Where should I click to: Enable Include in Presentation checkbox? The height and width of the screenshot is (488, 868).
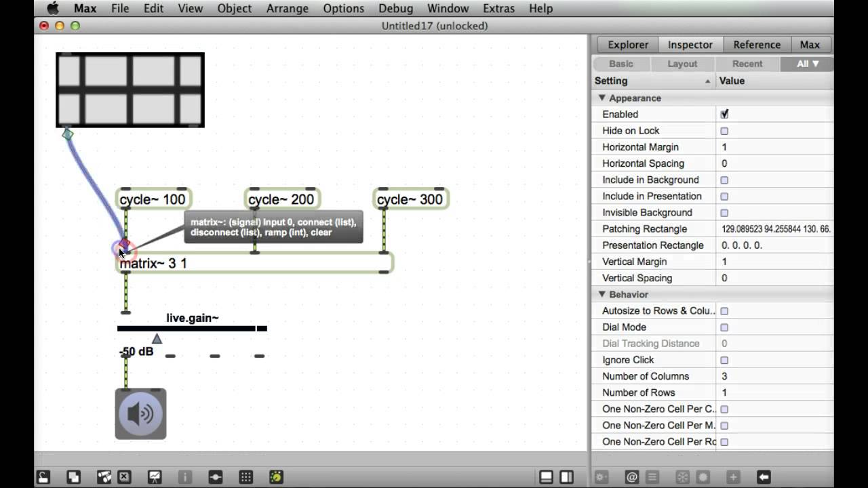tap(724, 196)
